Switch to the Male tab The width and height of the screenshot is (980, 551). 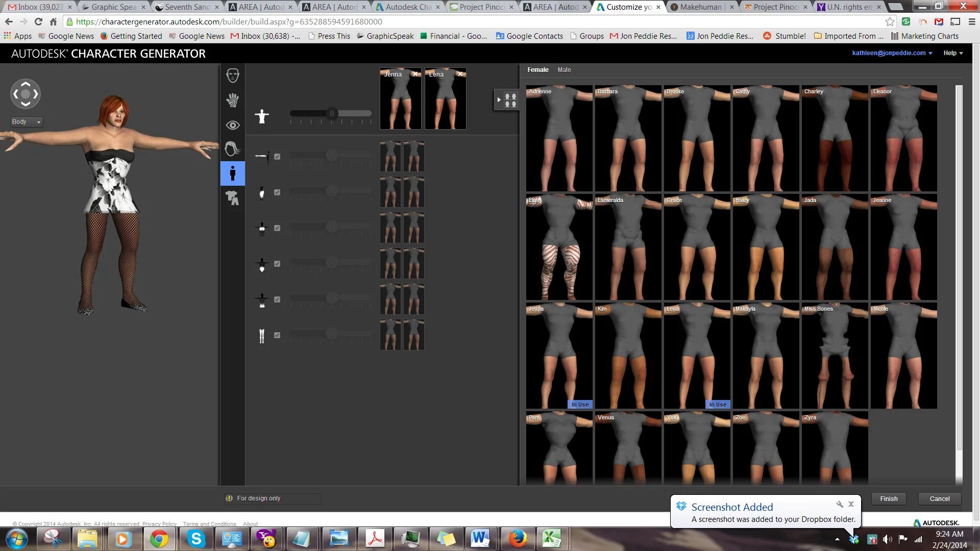click(564, 70)
